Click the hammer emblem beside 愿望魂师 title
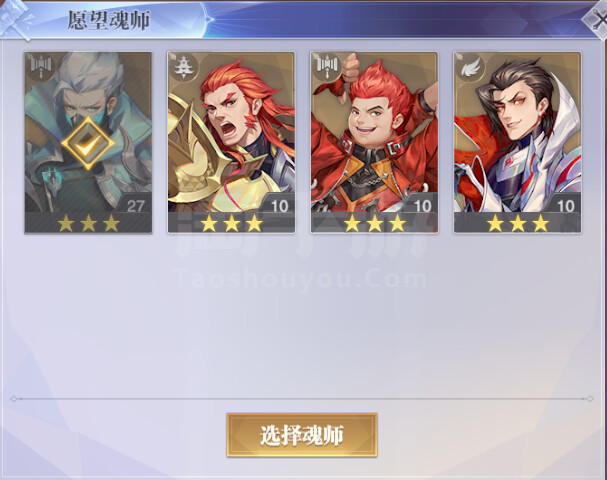Viewport: 607px width, 480px height. tap(15, 20)
